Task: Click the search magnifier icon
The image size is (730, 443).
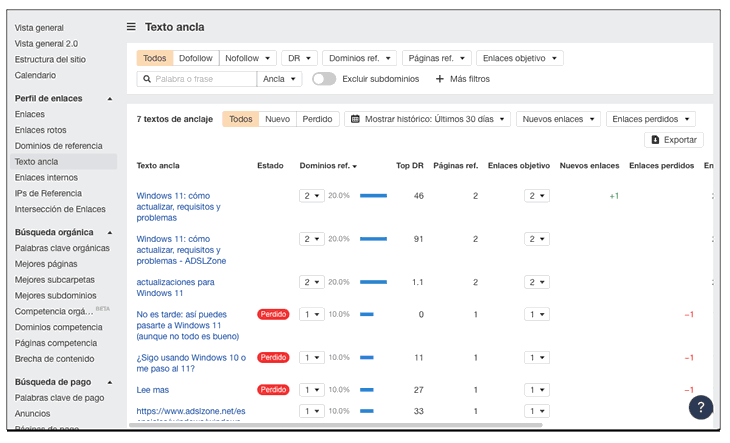Action: (146, 78)
